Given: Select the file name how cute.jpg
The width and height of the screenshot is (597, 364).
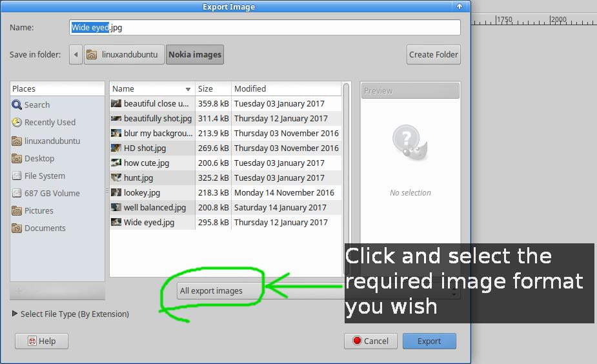Looking at the screenshot, I should 147,163.
